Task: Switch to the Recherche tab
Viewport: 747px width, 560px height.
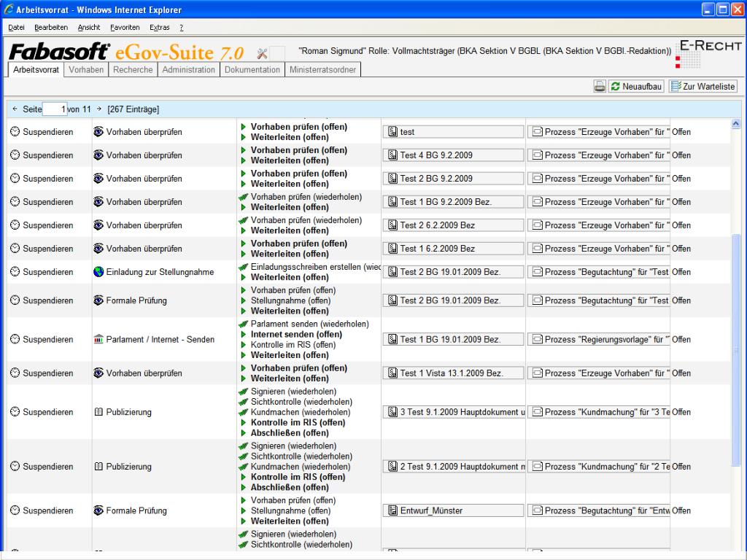Action: point(133,69)
